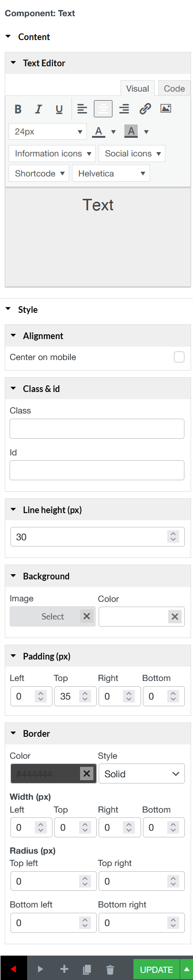Open the Helvetica font family dropdown
Image resolution: width=193 pixels, height=980 pixels.
(111, 173)
